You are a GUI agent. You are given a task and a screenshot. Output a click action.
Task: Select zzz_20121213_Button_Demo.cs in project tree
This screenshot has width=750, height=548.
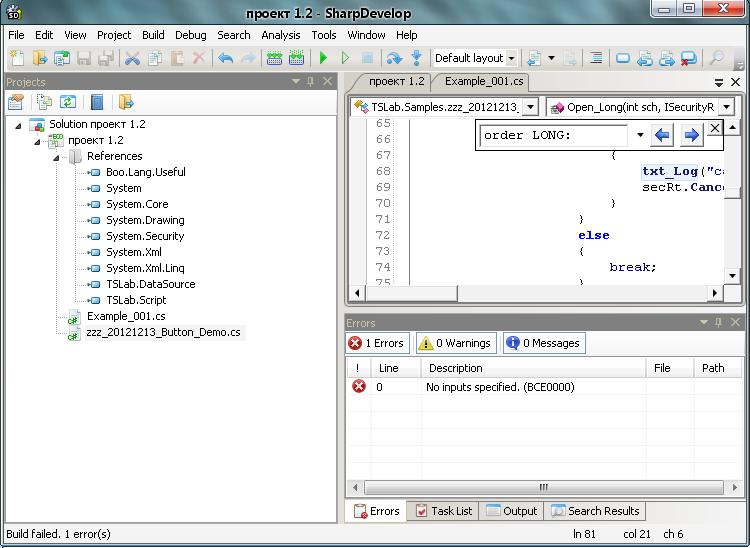pyautogui.click(x=163, y=332)
